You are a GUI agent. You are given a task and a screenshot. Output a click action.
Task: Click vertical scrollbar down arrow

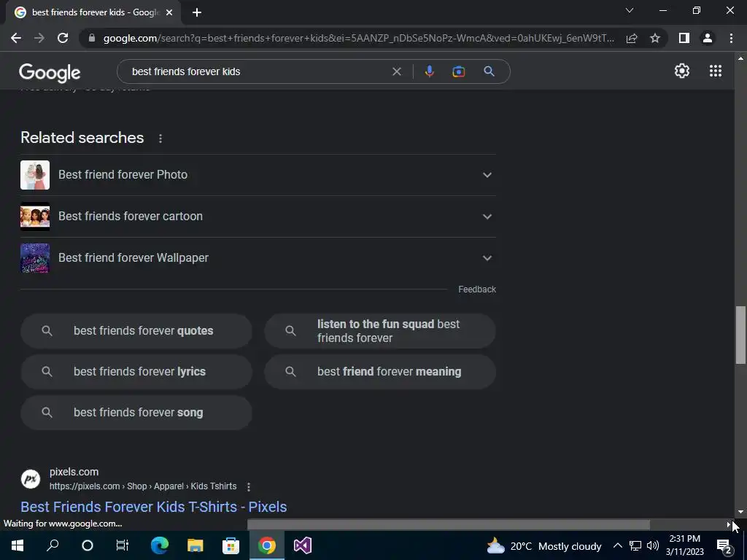pos(740,512)
